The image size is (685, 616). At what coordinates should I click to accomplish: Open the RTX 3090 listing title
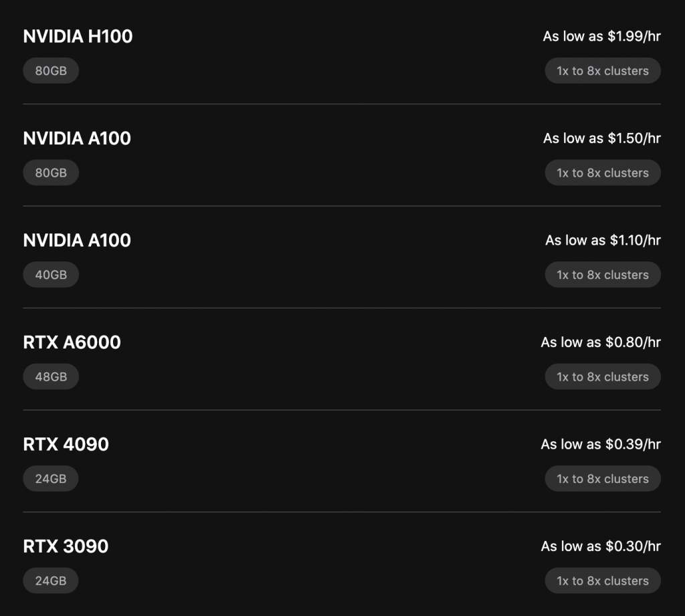point(66,546)
